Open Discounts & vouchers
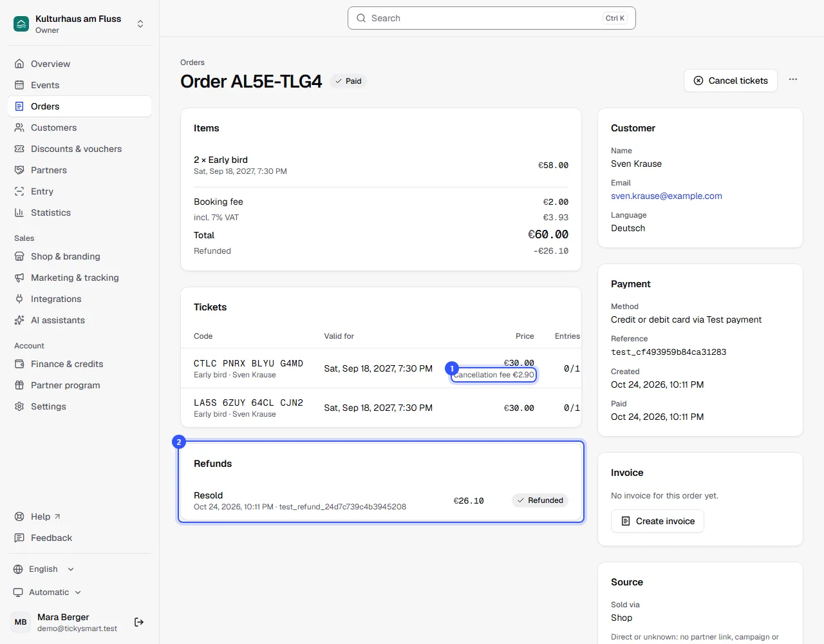 [x=79, y=149]
